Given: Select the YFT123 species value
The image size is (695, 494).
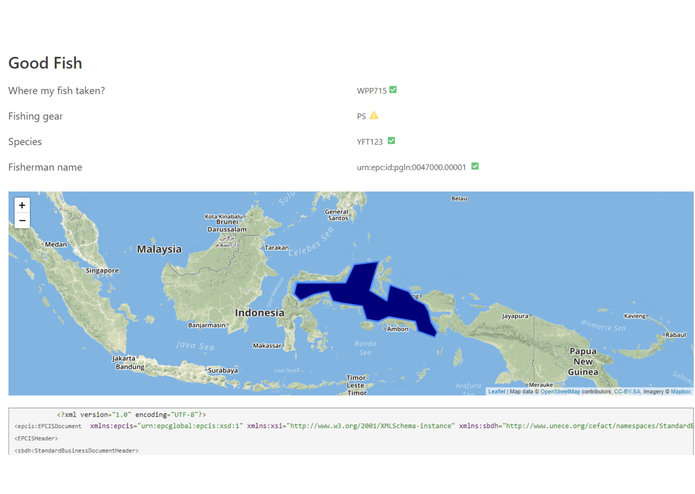Looking at the screenshot, I should (370, 142).
